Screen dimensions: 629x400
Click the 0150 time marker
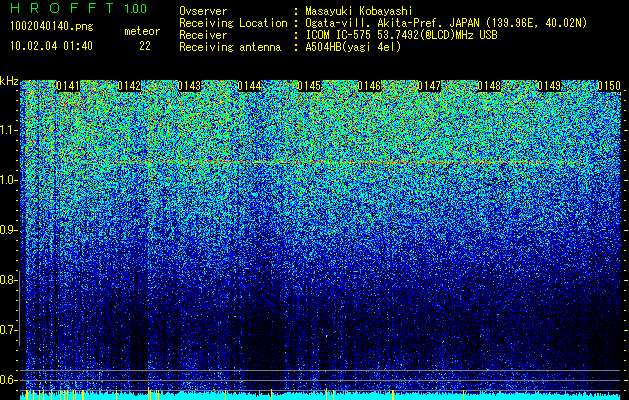pos(609,86)
